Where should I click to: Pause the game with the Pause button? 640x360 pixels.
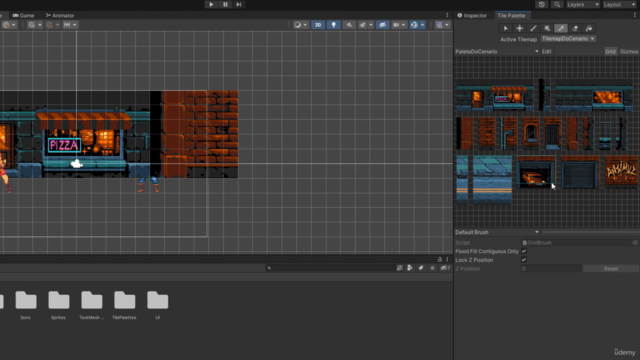[225, 4]
